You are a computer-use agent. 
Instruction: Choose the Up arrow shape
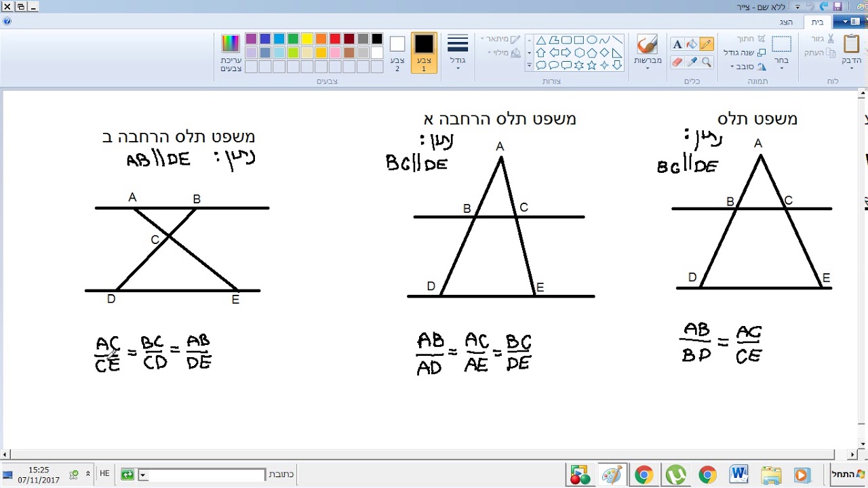point(541,52)
